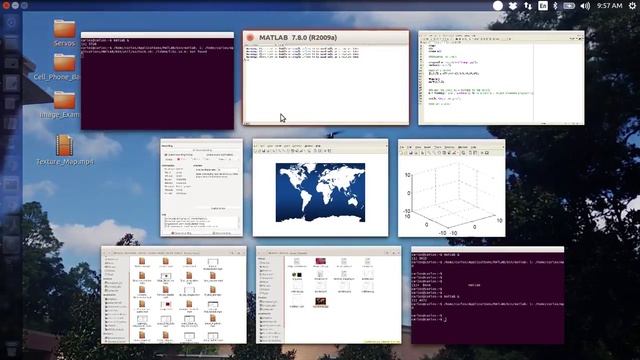Viewport: 640px width, 360px height.
Task: Open the En keyboard layout indicator
Action: [543, 6]
